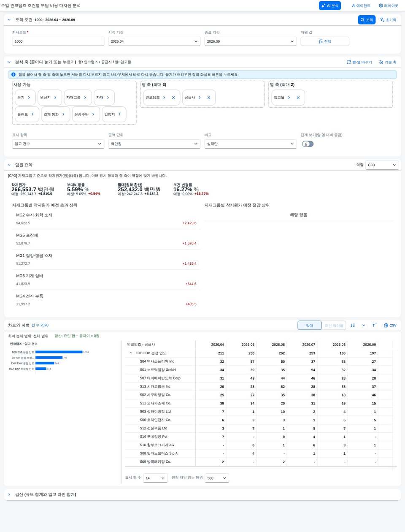Image resolution: width=405 pixels, height=532 pixels.
Task: Focus the 회사코드 input field
Action: point(58,41)
